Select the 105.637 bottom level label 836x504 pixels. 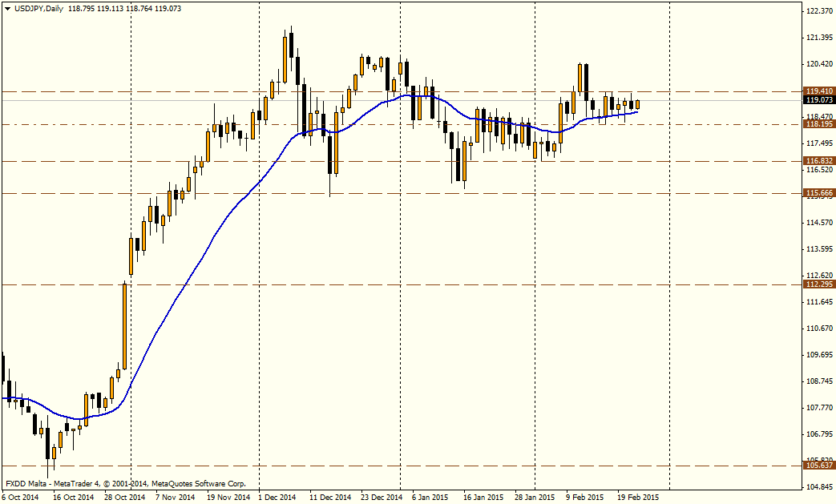(x=818, y=466)
